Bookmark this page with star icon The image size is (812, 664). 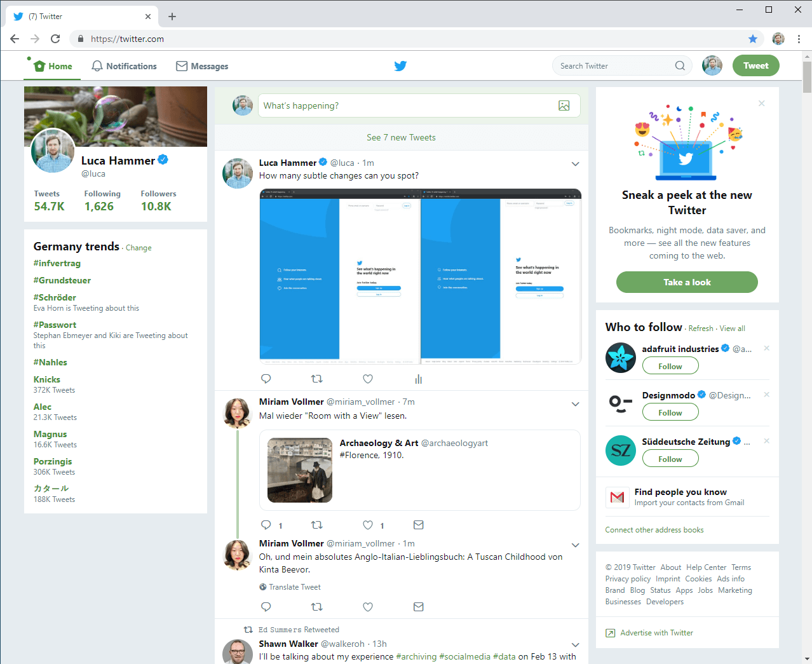pyautogui.click(x=753, y=39)
